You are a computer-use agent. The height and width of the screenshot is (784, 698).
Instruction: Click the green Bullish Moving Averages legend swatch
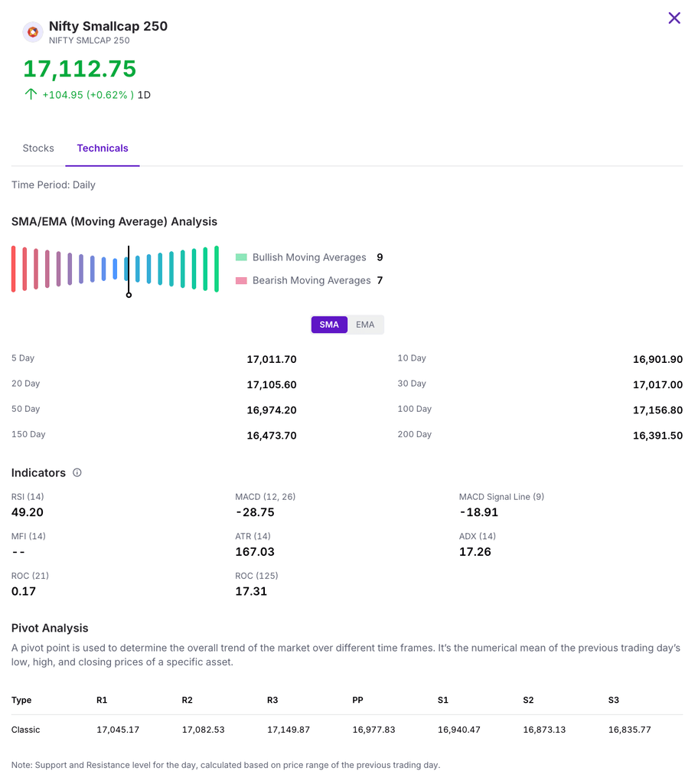[241, 258]
